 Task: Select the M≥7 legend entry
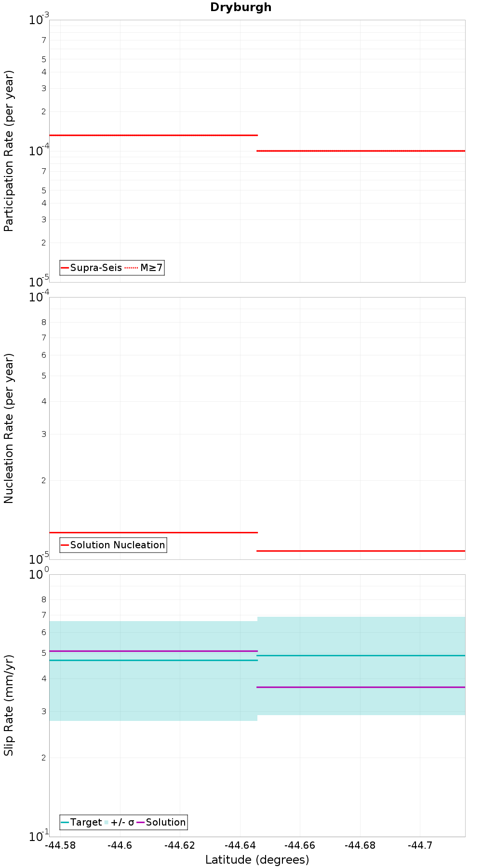pyautogui.click(x=144, y=268)
